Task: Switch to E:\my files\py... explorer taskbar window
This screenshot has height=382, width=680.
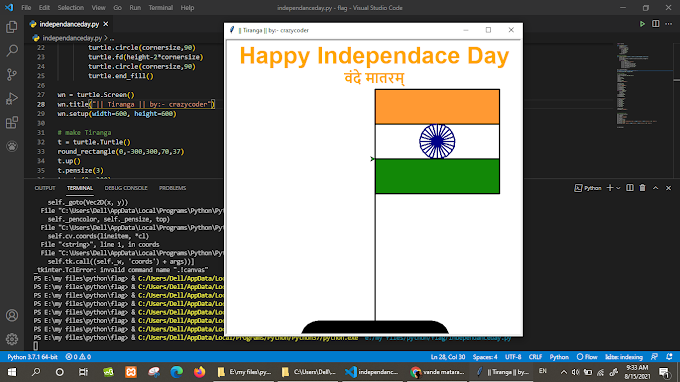Action: pos(244,372)
